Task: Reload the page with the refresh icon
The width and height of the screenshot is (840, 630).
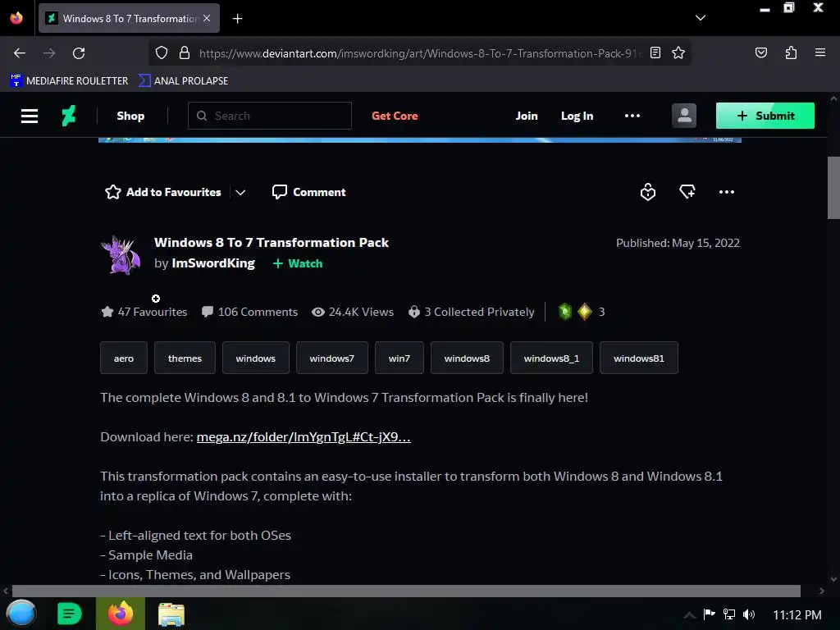Action: 79,53
